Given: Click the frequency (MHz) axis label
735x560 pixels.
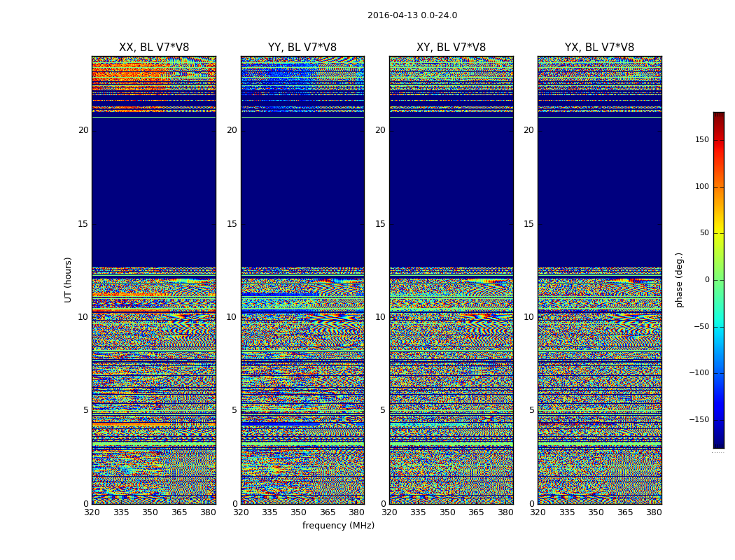Looking at the screenshot, I should coord(338,525).
